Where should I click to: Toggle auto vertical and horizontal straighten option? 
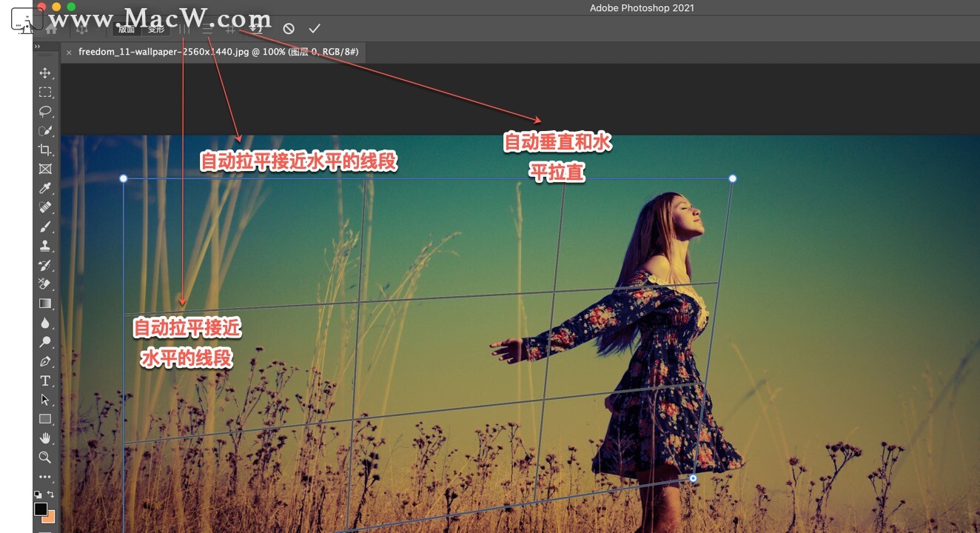[x=230, y=29]
